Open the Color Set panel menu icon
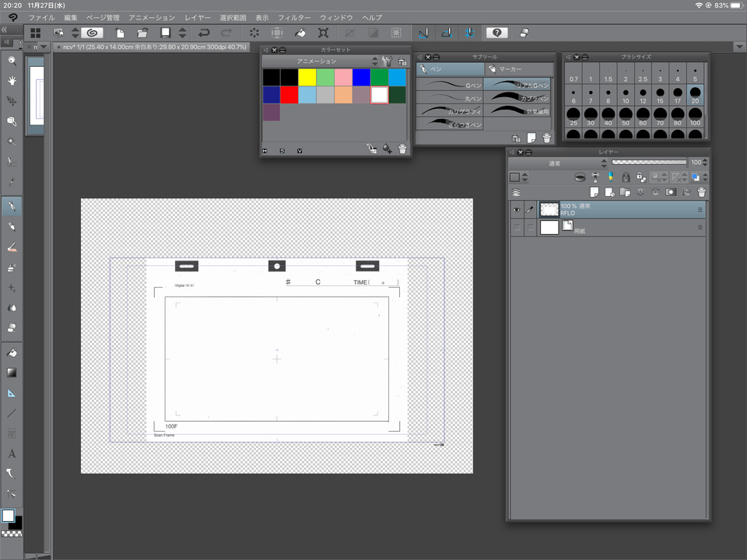 [x=266, y=50]
